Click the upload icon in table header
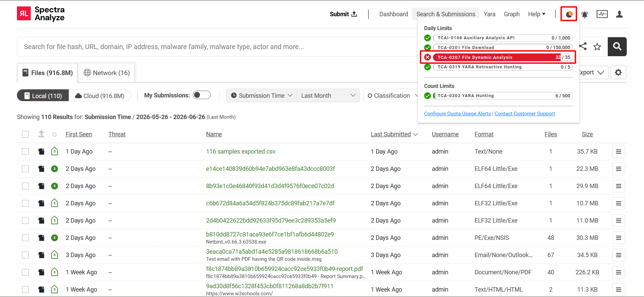Image resolution: width=644 pixels, height=297 pixels. point(41,134)
